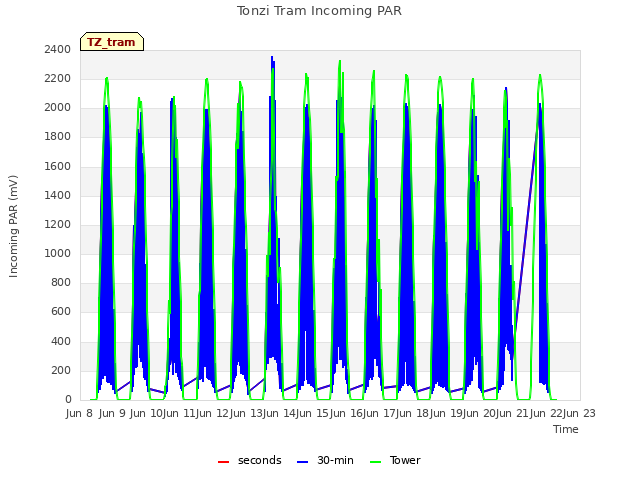The width and height of the screenshot is (640, 480).
Task: Click the Time axis label
Action: (566, 429)
